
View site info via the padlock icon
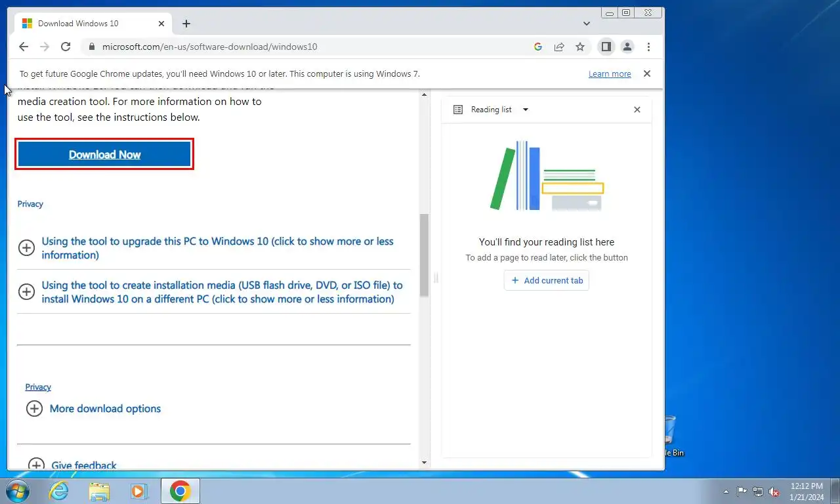pos(91,47)
